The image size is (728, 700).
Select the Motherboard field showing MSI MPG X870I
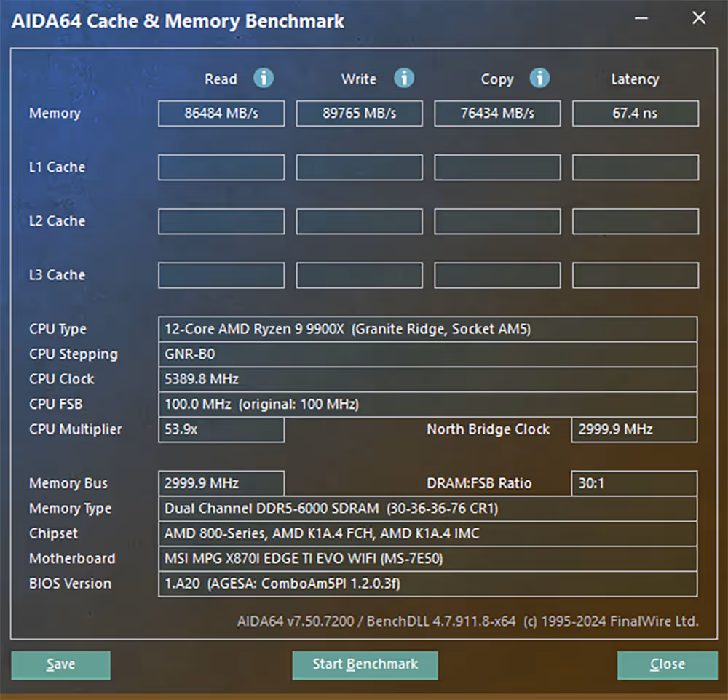click(427, 558)
